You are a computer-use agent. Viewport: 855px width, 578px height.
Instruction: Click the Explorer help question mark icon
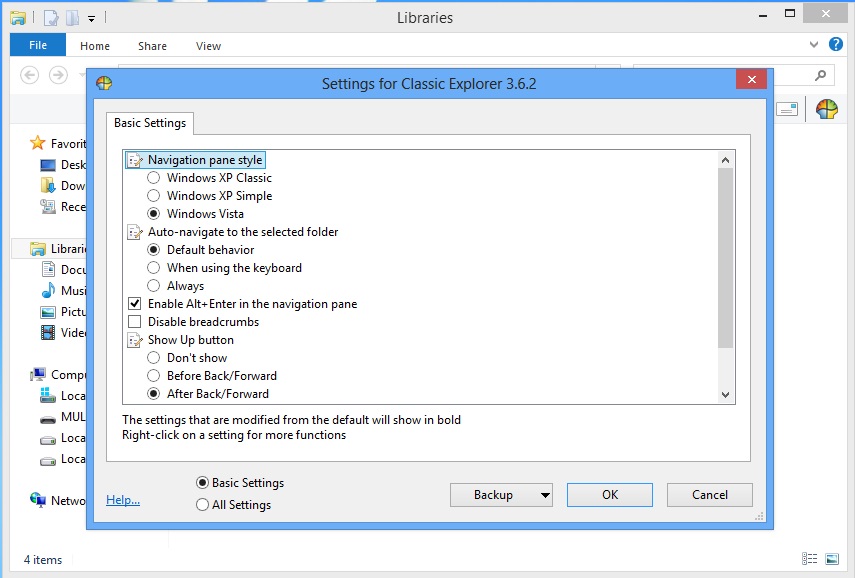tap(835, 44)
